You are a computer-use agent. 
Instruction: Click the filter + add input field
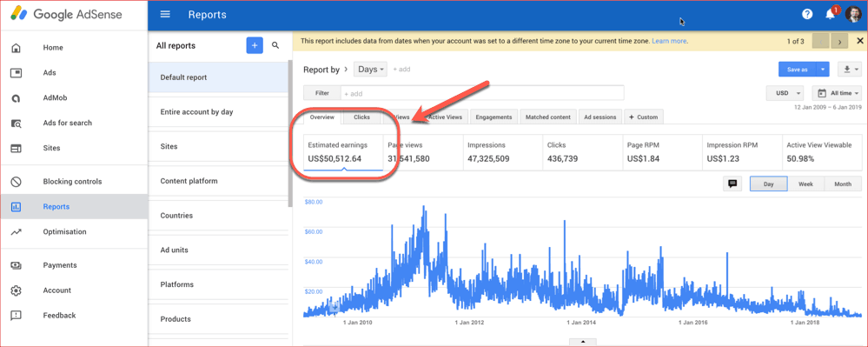click(482, 93)
